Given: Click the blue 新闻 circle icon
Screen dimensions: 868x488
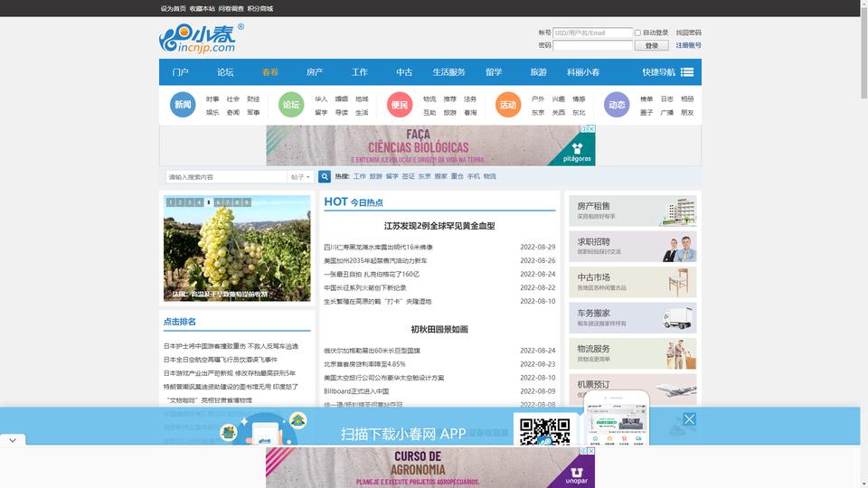Looking at the screenshot, I should 183,105.
